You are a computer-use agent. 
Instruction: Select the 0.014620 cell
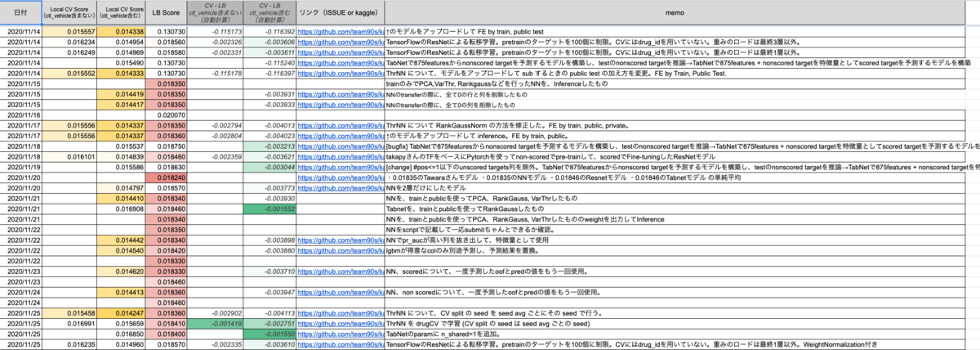pos(119,271)
